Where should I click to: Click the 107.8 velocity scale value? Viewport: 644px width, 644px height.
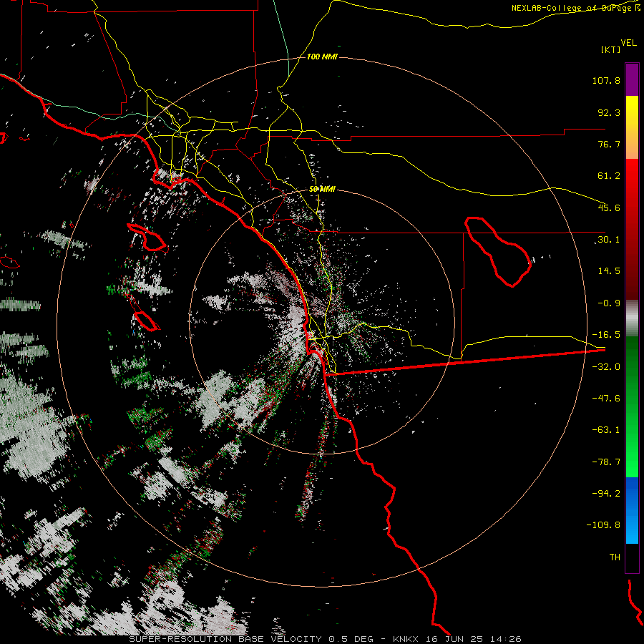(x=606, y=80)
